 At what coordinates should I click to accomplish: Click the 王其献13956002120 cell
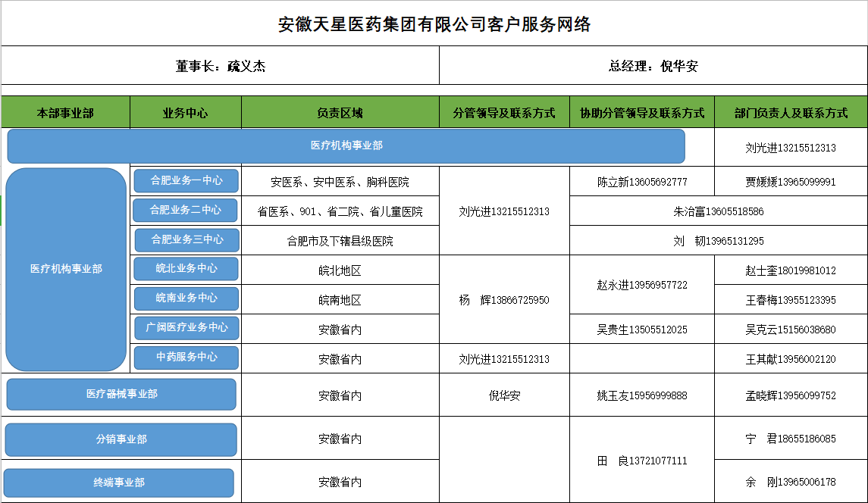click(x=791, y=359)
